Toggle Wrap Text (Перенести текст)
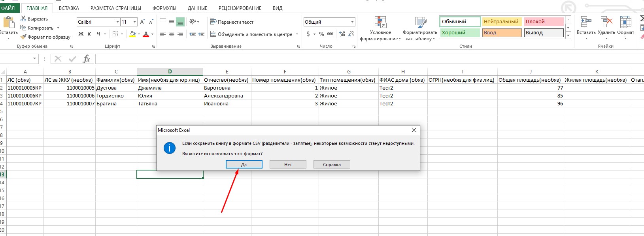Image resolution: width=644 pixels, height=236 pixels. pos(232,22)
